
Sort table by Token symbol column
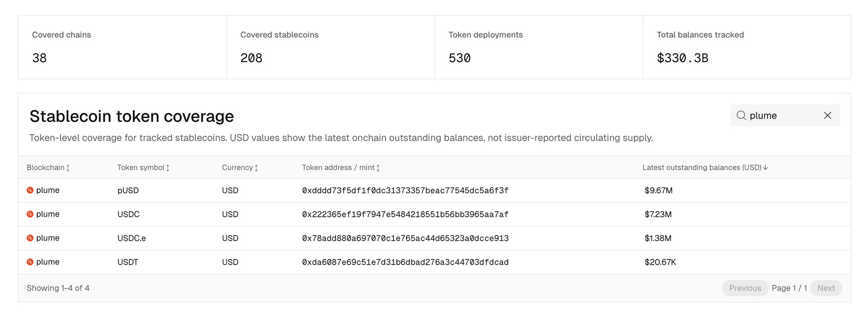coord(143,168)
